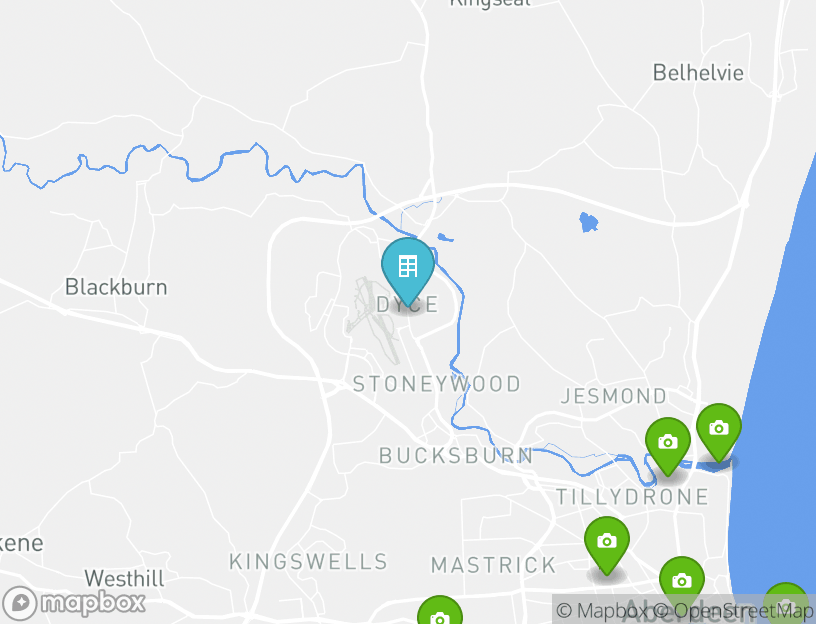816x624 pixels.
Task: Click partially visible camera marker below Mastrick
Action: pos(440,610)
